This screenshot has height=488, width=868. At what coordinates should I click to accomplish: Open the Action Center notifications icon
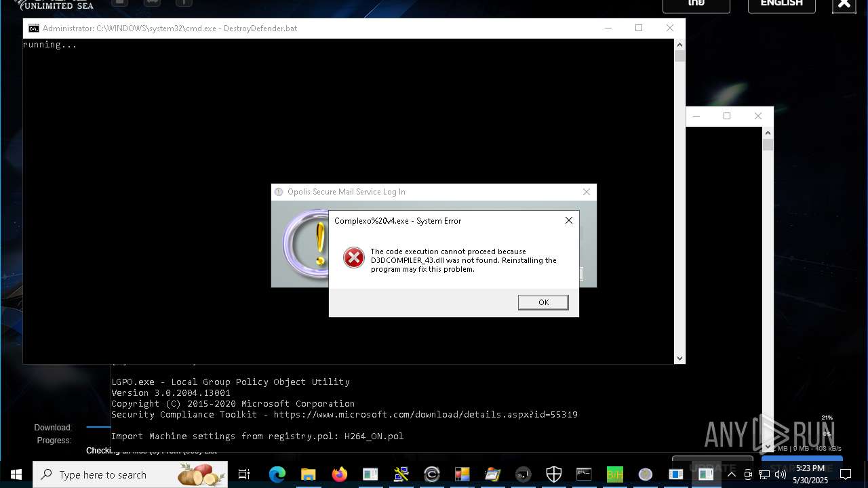pos(846,474)
